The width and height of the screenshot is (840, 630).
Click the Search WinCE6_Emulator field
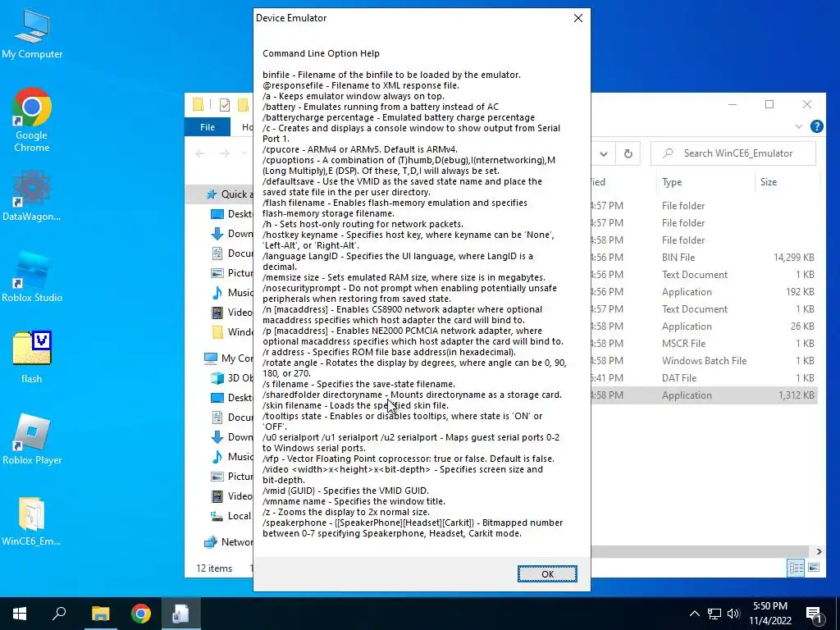[733, 153]
